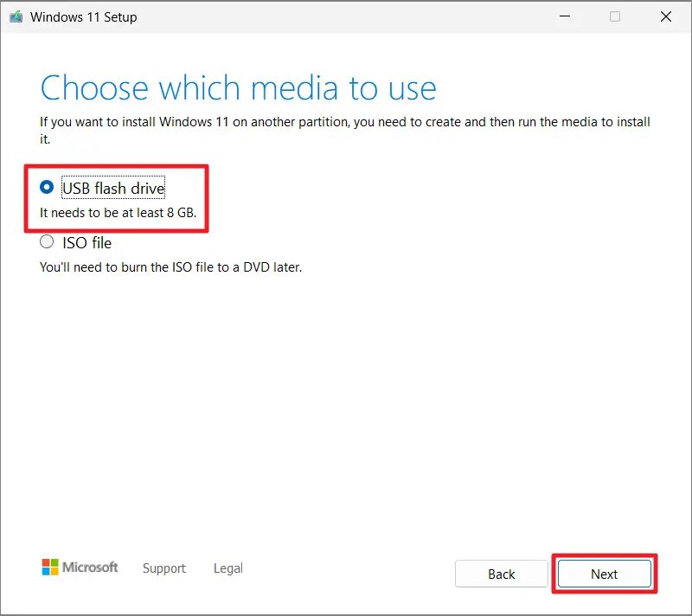
Task: Close the Windows 11 Setup window
Action: click(666, 16)
